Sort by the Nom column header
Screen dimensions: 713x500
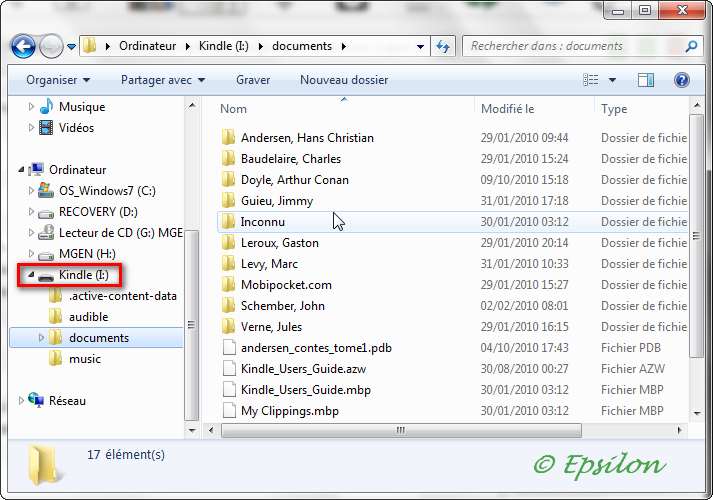coord(233,109)
